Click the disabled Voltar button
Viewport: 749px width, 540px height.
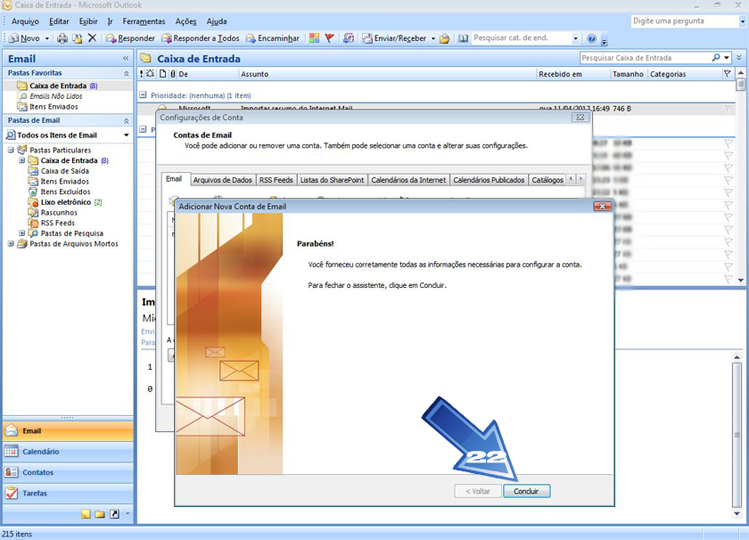[478, 491]
